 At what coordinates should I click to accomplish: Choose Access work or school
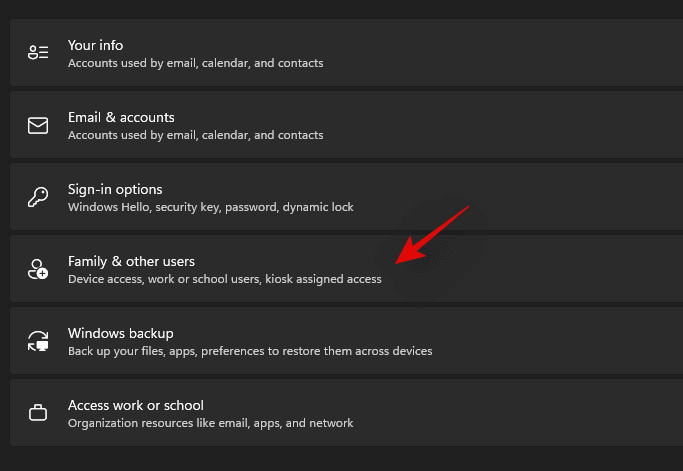click(136, 405)
